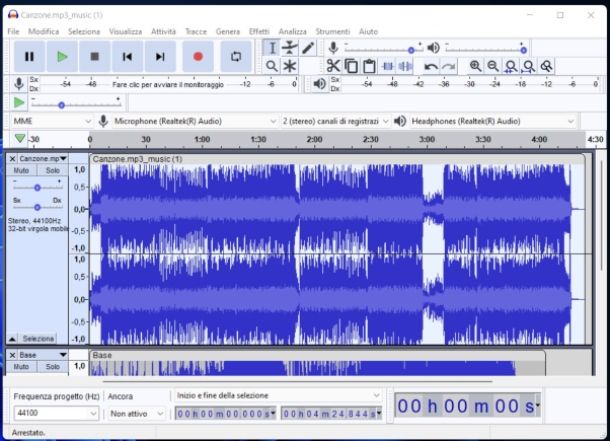
Task: Open the Effetti menu
Action: [259, 32]
